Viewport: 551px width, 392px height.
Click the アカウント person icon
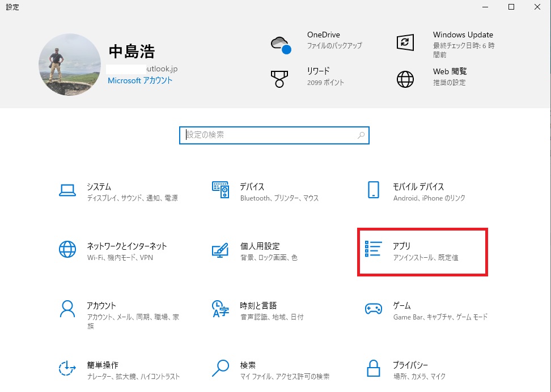(67, 309)
